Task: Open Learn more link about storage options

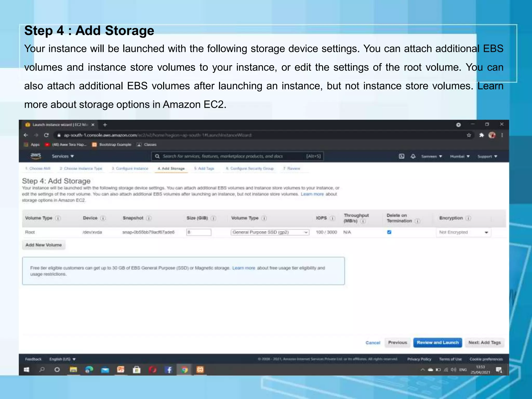Action: (x=312, y=194)
